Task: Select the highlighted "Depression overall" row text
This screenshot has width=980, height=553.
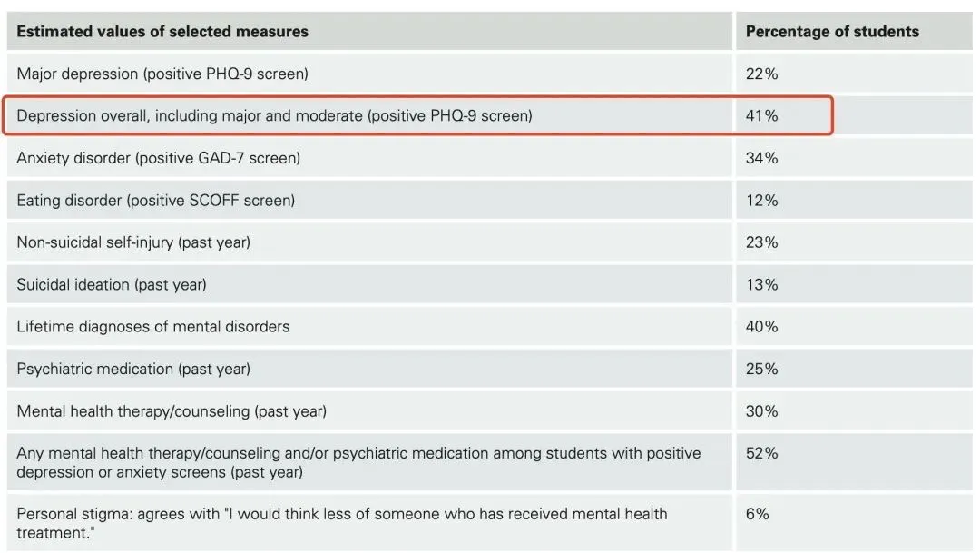Action: pyautogui.click(x=274, y=116)
